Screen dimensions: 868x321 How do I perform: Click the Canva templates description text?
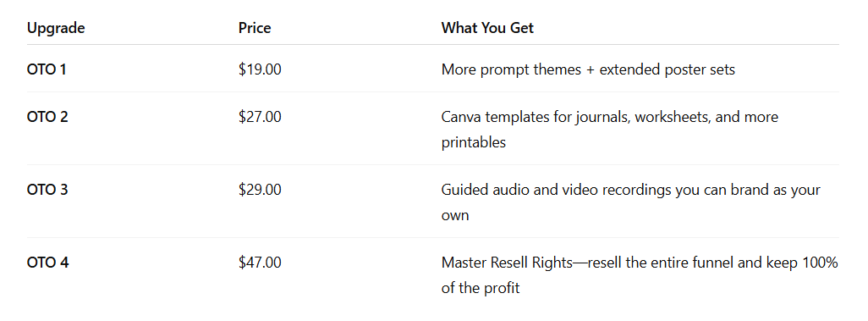(x=609, y=130)
